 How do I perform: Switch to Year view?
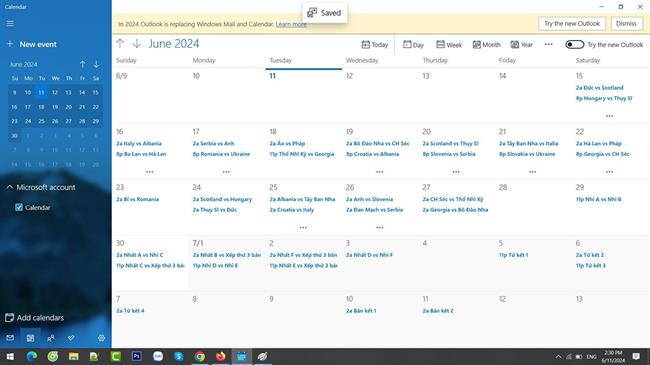[521, 44]
